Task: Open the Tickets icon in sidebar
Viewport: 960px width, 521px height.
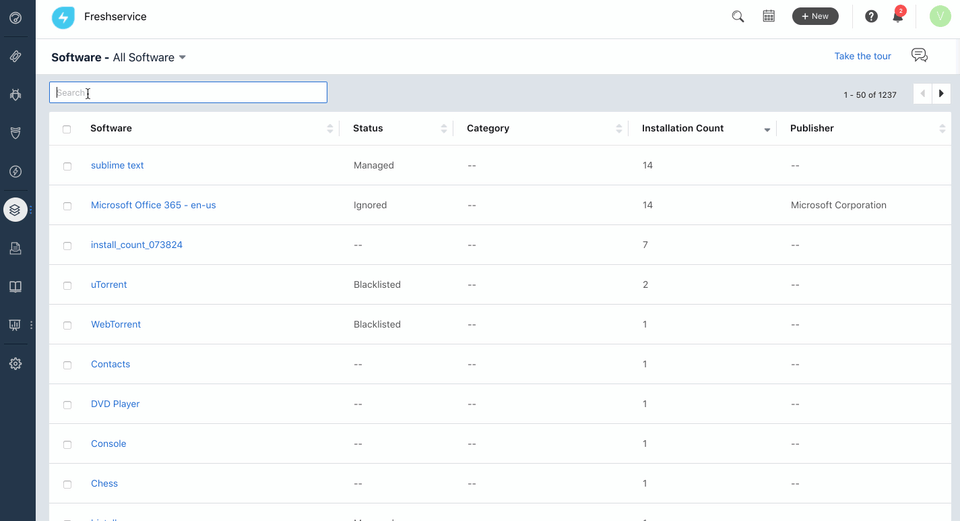Action: (15, 56)
